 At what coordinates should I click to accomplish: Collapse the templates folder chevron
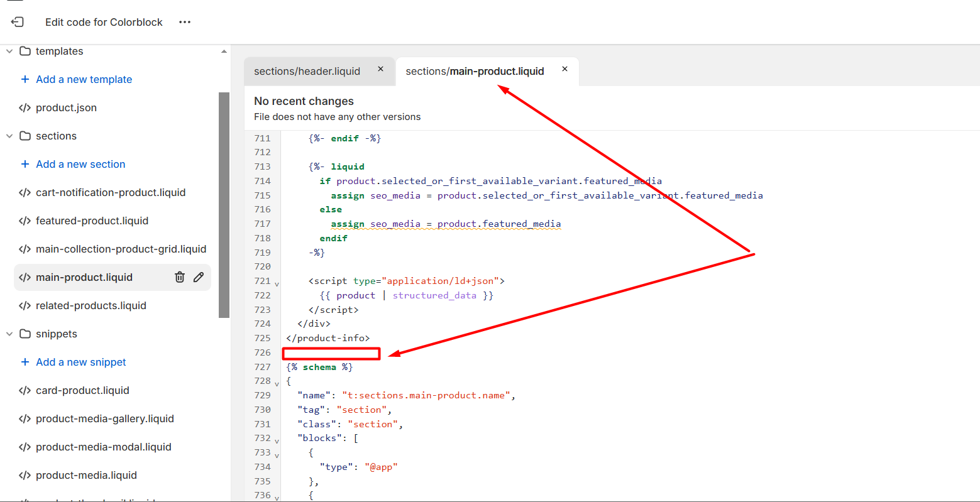9,51
